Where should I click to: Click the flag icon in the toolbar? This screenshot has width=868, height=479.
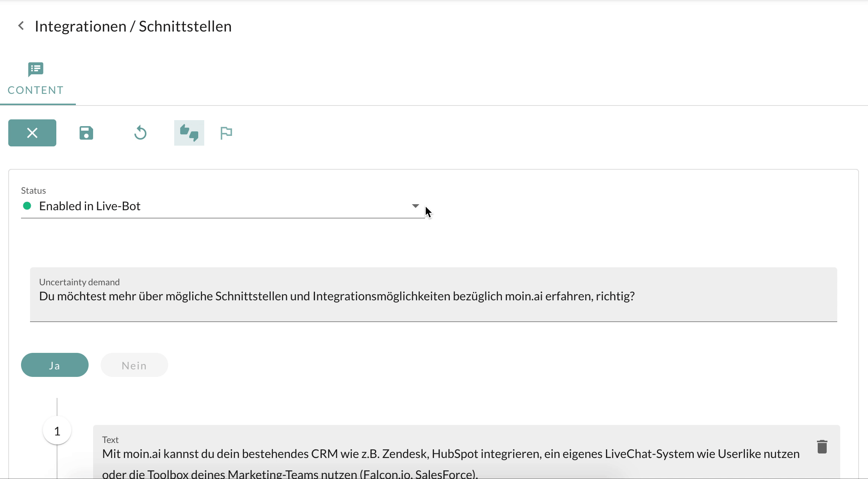[x=226, y=133]
